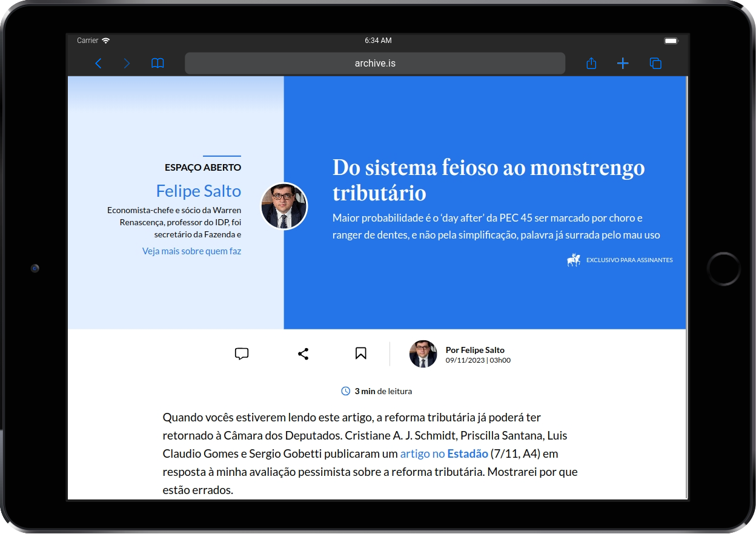Open the 'Veja mais sobre quem faz' link
This screenshot has height=534, width=756.
[x=191, y=251]
